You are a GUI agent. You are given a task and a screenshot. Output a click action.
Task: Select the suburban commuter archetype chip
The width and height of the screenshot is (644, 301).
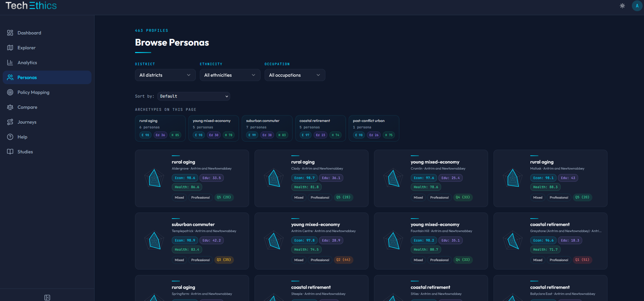[267, 128]
